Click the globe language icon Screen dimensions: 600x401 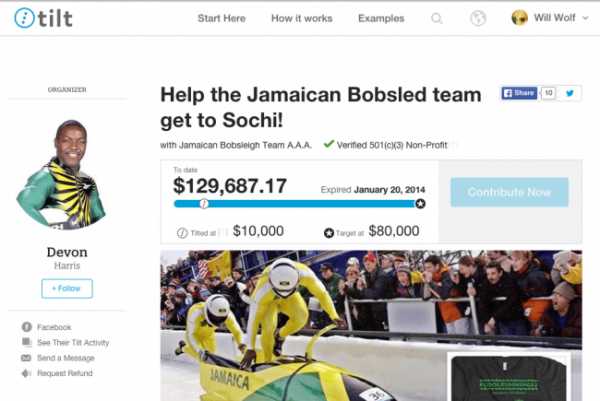478,18
